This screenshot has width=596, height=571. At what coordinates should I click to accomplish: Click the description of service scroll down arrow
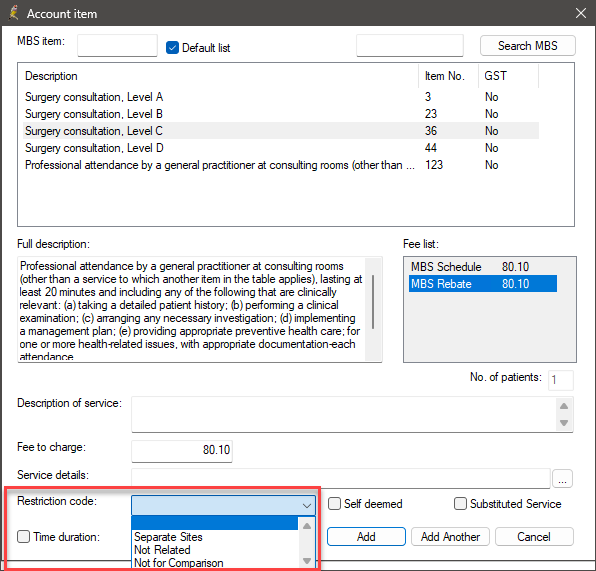(x=564, y=423)
